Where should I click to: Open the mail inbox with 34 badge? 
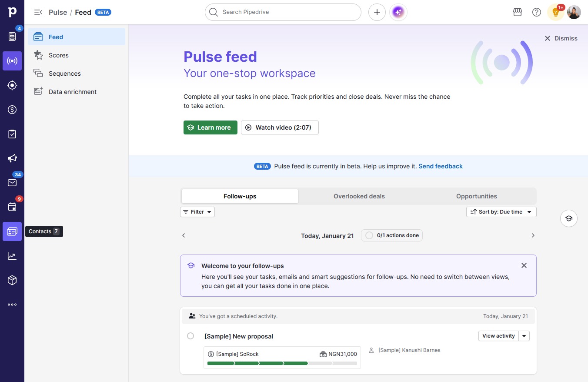pos(12,183)
